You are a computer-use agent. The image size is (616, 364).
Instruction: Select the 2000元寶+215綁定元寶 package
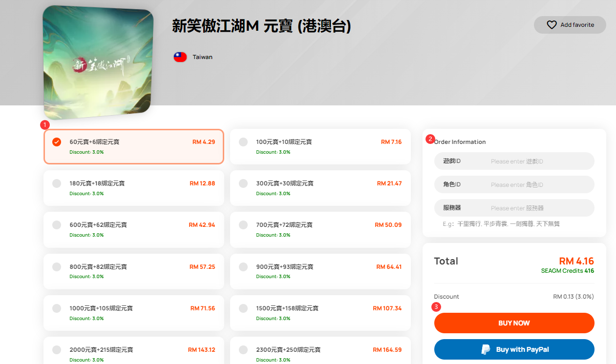[x=134, y=350]
